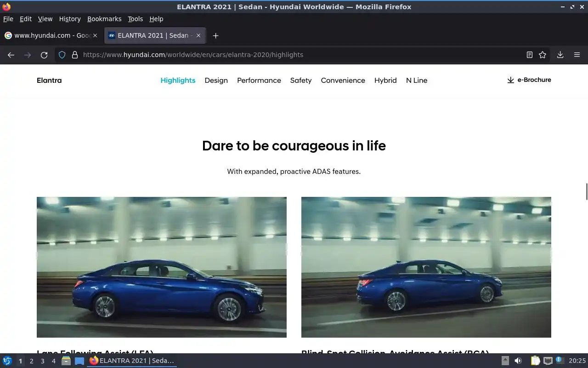Open the system start menu icon

pos(7,361)
